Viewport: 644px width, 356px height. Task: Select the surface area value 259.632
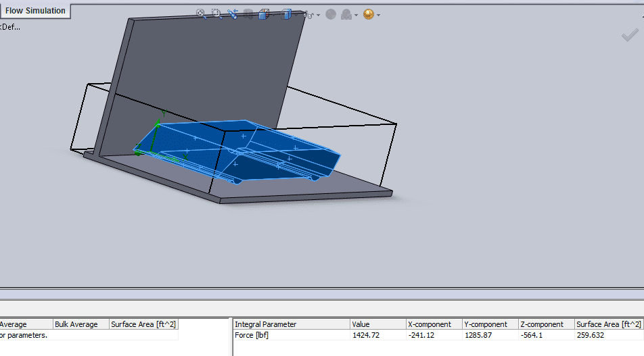point(590,335)
